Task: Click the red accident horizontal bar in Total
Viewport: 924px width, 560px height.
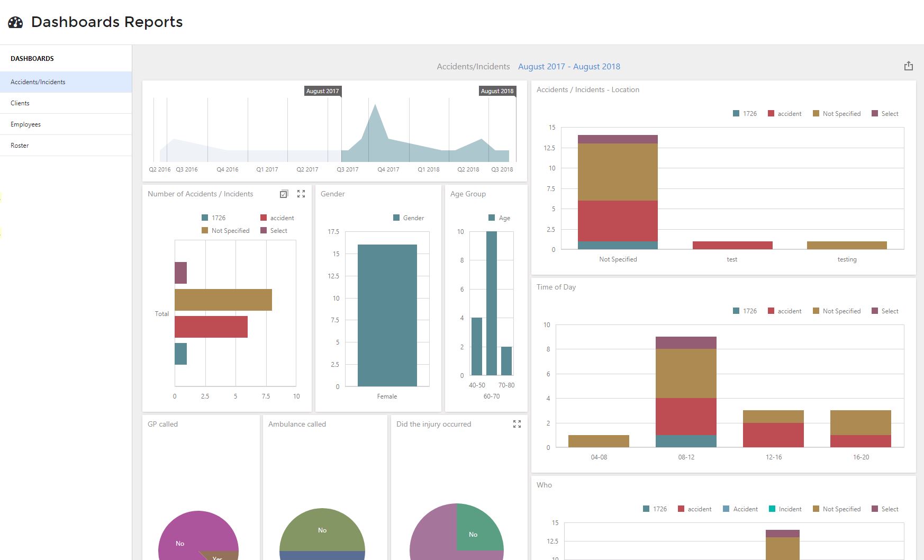Action: pos(211,327)
